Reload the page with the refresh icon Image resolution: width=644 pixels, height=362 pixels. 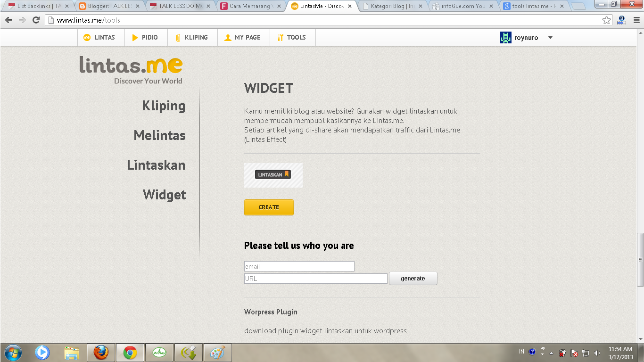[36, 20]
